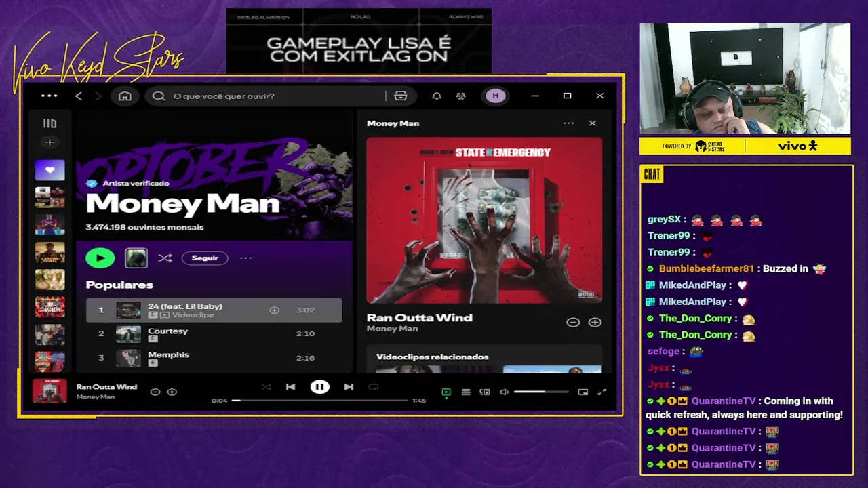The height and width of the screenshot is (488, 868).
Task: Skip to the next track
Action: coord(349,387)
